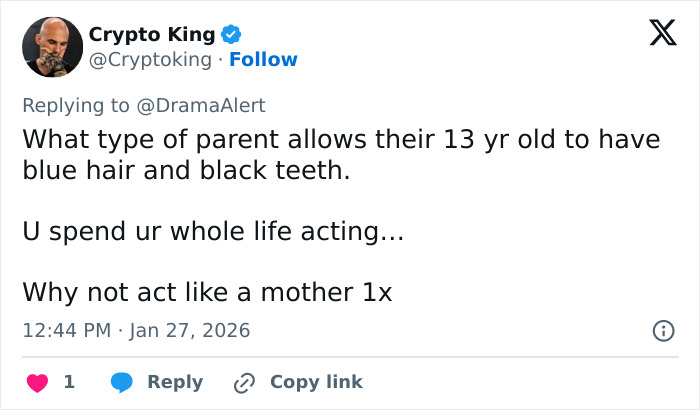Click the "Why not act like a mother" line
Image resolution: width=700 pixels, height=410 pixels.
pyautogui.click(x=207, y=293)
